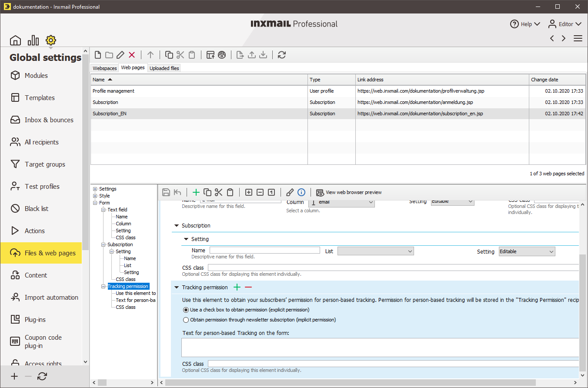
Task: Sort the table by the Change date column header
Action: (x=557, y=80)
